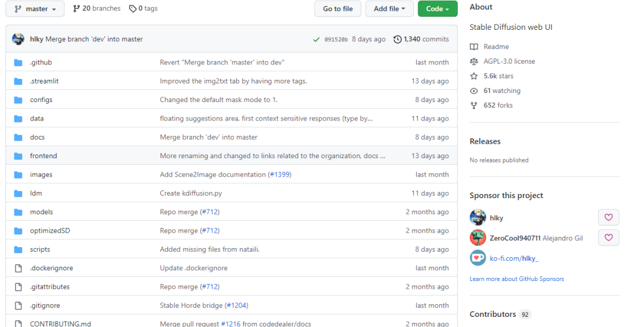Open the Releases heading link
This screenshot has height=327, width=644.
click(x=485, y=141)
